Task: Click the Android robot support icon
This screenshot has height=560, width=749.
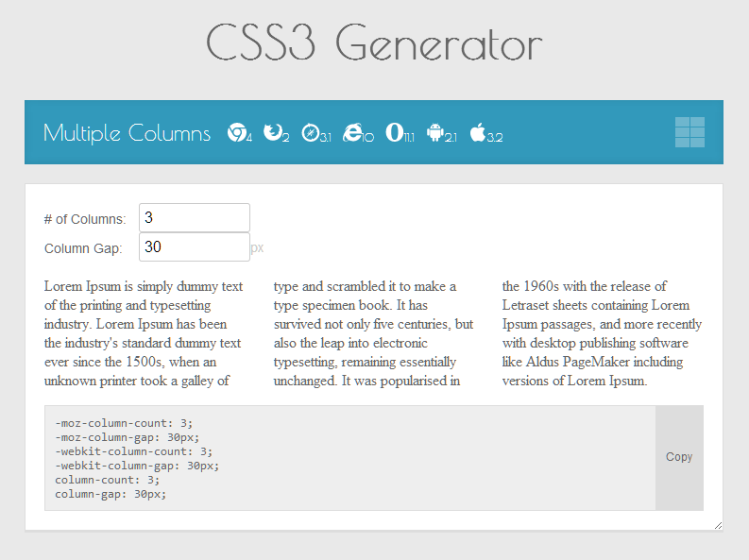Action: point(435,133)
